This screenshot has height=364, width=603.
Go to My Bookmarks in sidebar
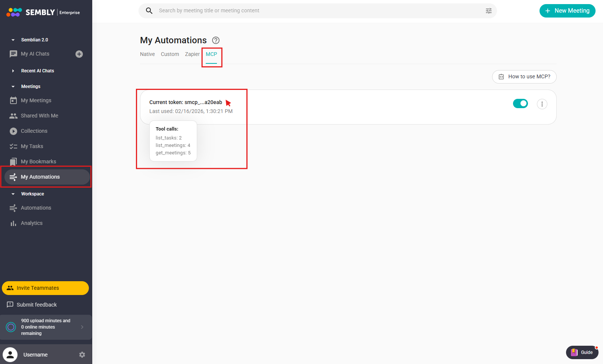[38, 161]
